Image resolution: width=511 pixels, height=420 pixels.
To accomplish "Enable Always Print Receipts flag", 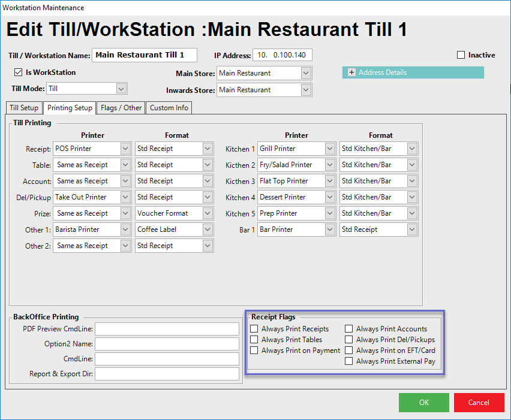I will point(254,329).
